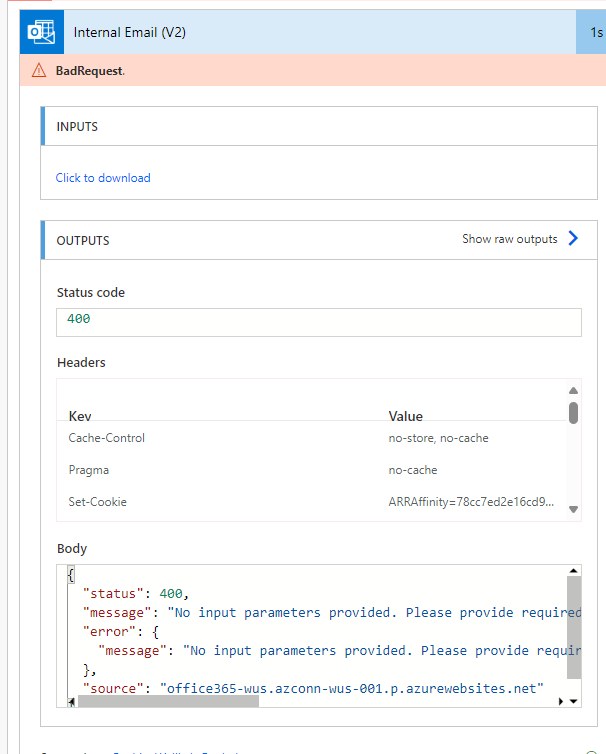Select the Cache-Control header row
The image size is (606, 754).
coord(310,438)
